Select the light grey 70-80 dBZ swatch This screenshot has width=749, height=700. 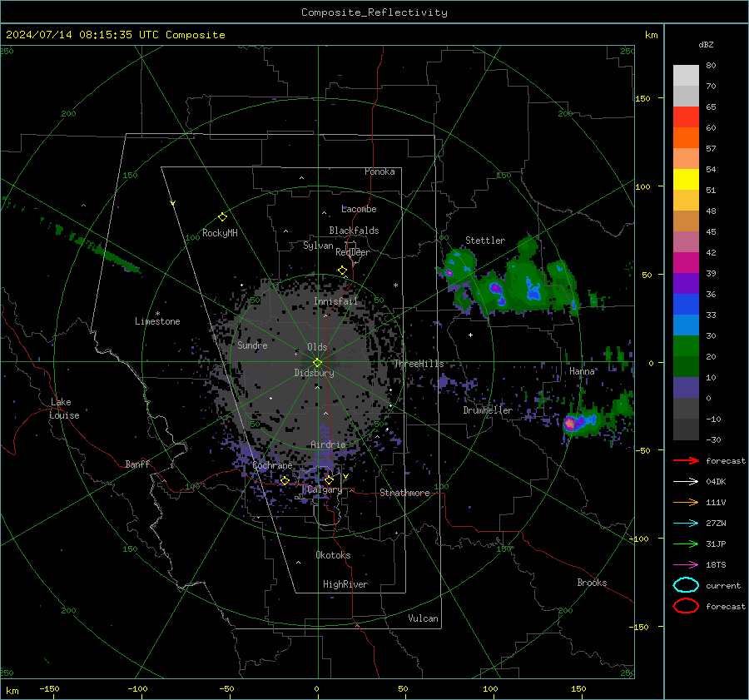[x=686, y=76]
